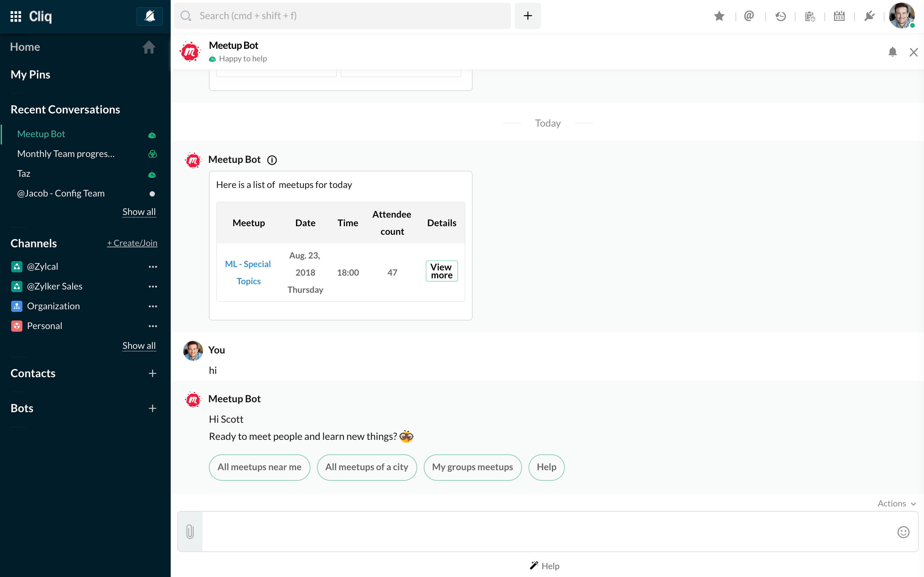
Task: Open more options for Organization channel
Action: tap(153, 306)
